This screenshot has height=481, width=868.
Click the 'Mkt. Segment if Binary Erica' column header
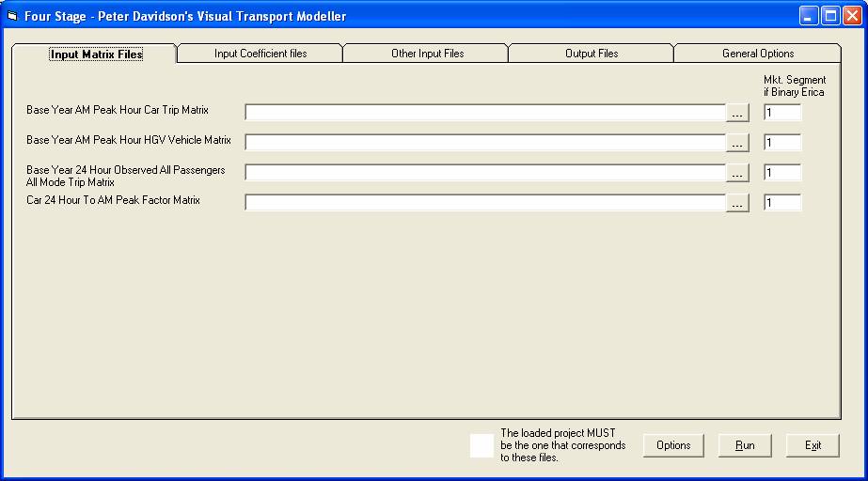point(795,86)
